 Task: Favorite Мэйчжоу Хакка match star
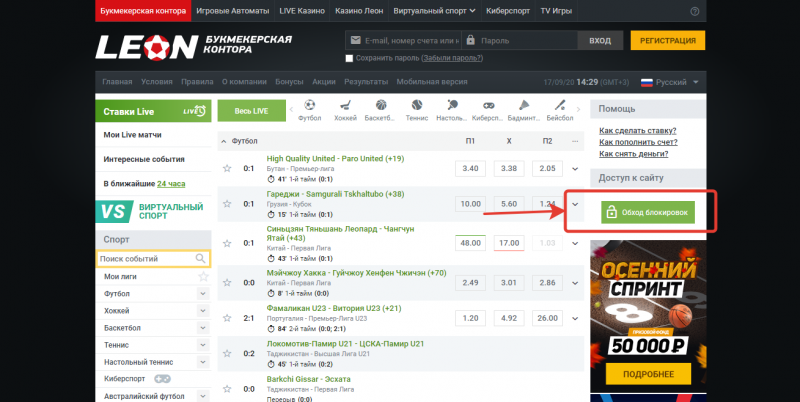pos(227,283)
